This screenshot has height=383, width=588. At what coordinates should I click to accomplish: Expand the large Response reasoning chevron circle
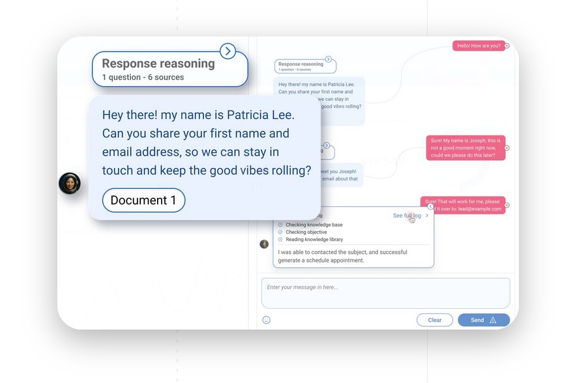click(x=228, y=51)
